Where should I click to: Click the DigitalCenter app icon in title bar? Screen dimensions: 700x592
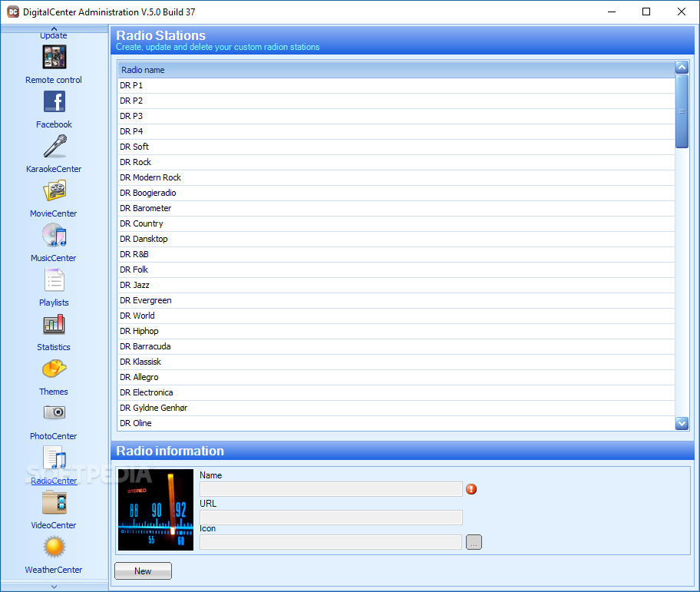click(x=13, y=12)
